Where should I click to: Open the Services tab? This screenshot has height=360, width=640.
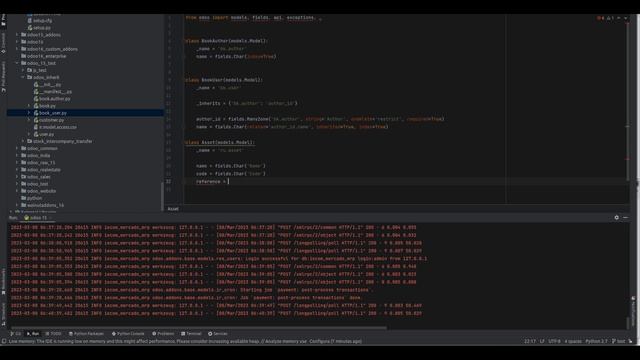pos(218,333)
